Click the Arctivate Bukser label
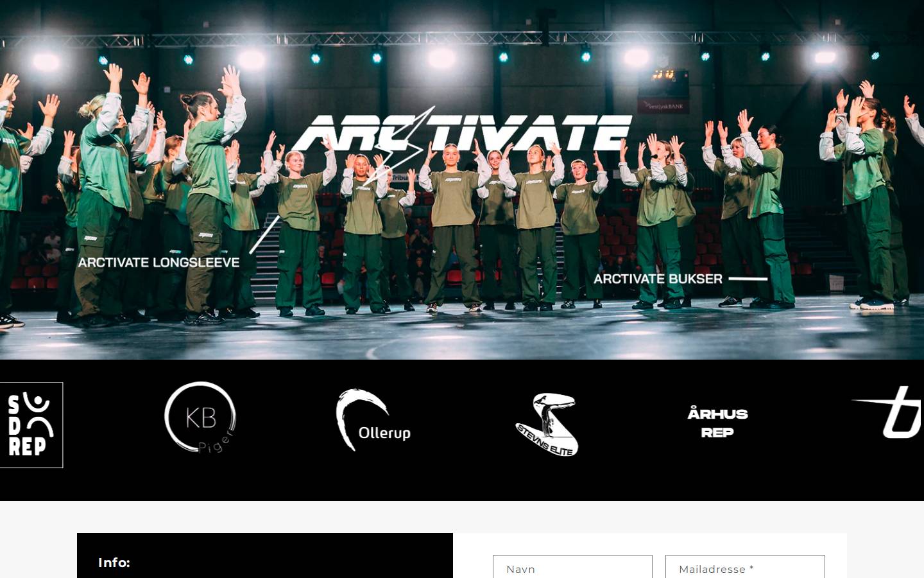This screenshot has height=578, width=924. [x=658, y=279]
